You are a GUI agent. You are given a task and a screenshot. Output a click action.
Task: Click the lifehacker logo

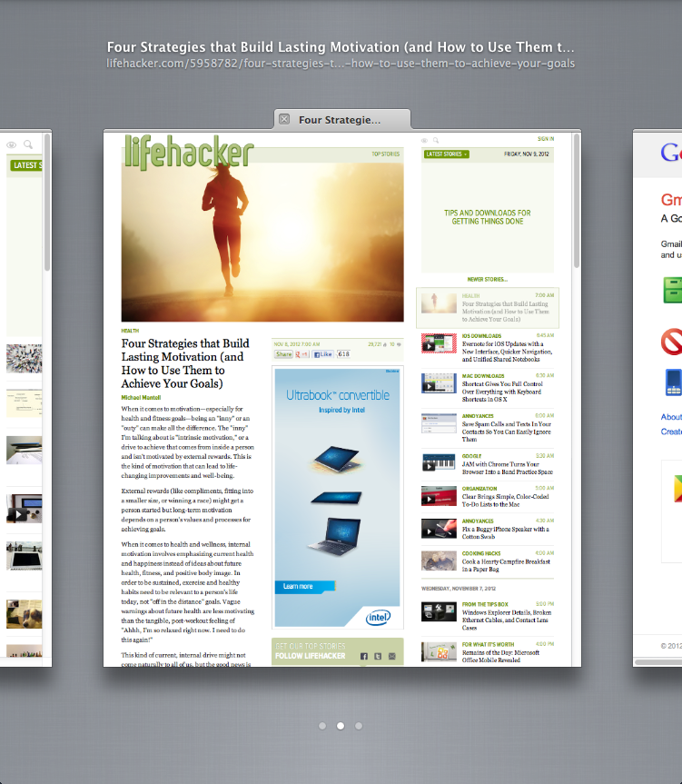189,152
